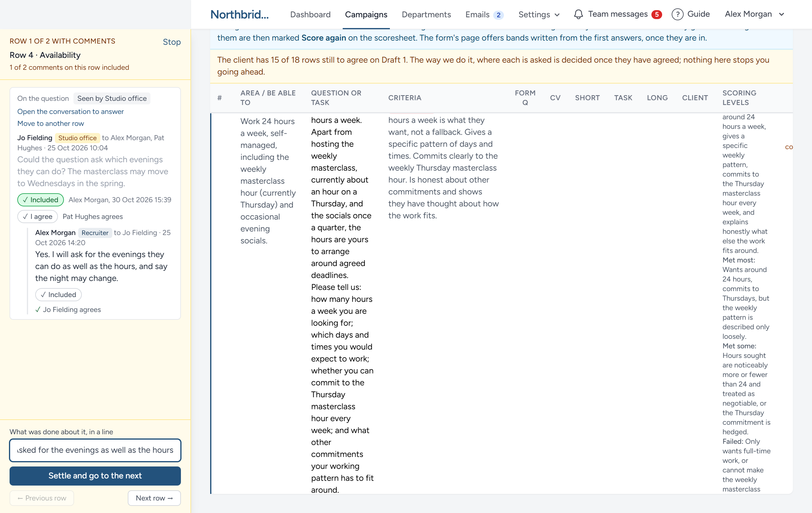Click Move to another row link

(x=50, y=123)
